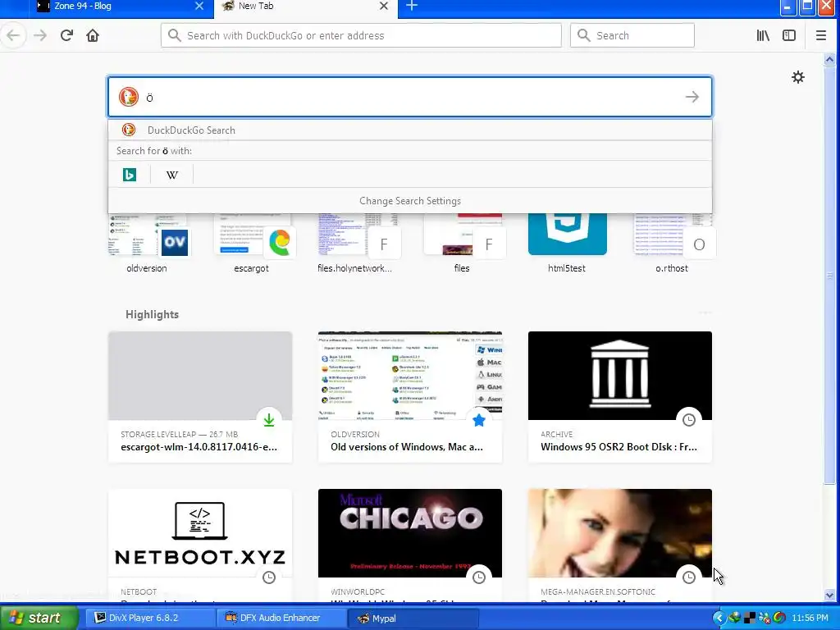
Task: Open the files.holynetwork top site tile
Action: (x=354, y=244)
